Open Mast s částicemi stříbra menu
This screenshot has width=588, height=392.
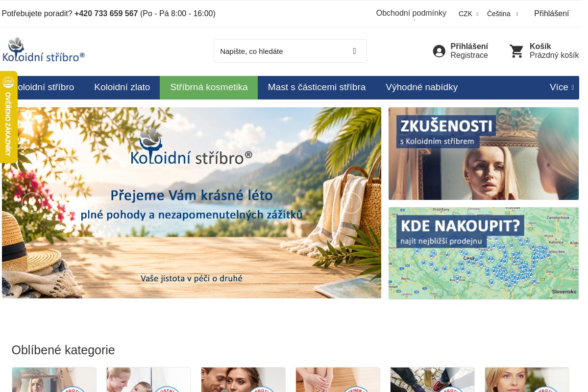tap(317, 87)
